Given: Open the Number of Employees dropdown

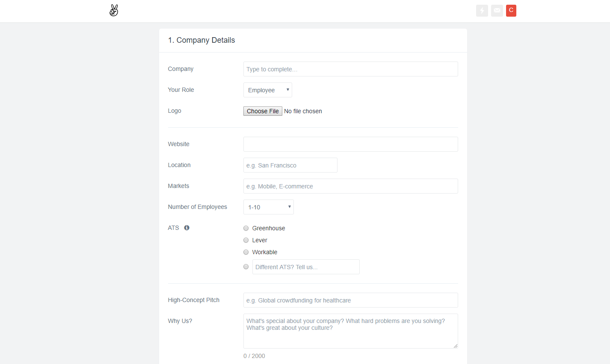Looking at the screenshot, I should coord(269,207).
